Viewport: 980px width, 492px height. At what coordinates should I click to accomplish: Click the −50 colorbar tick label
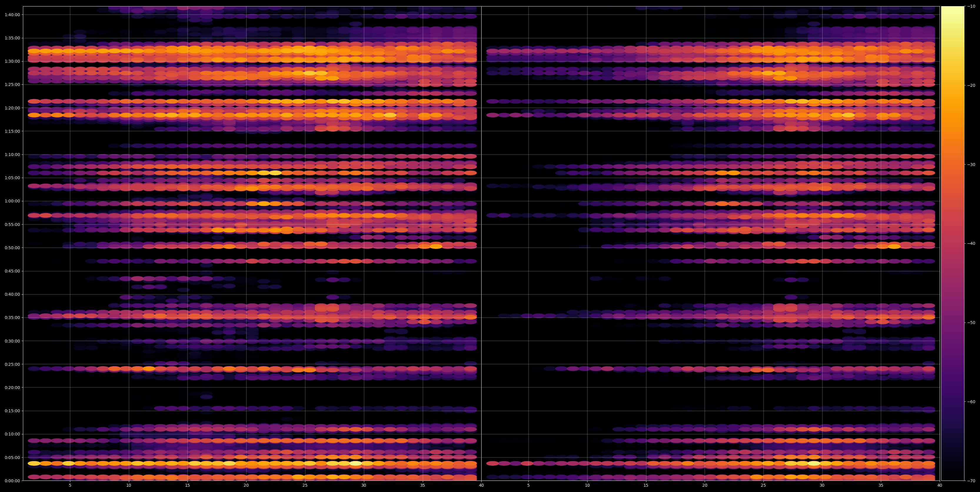(971, 323)
